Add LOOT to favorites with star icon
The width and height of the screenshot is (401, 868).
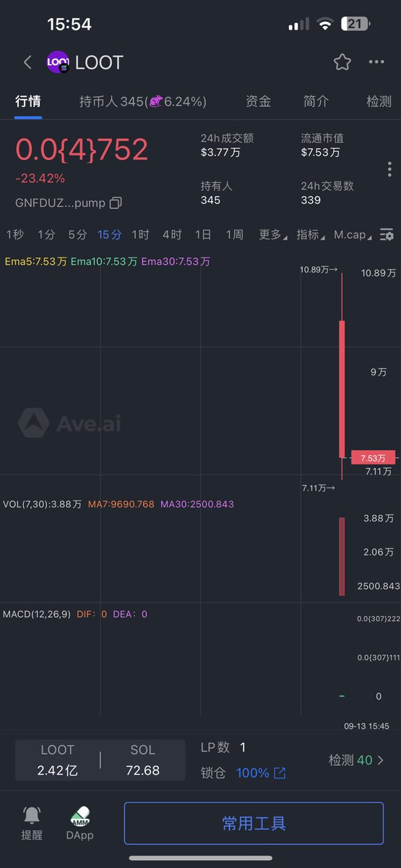click(342, 62)
